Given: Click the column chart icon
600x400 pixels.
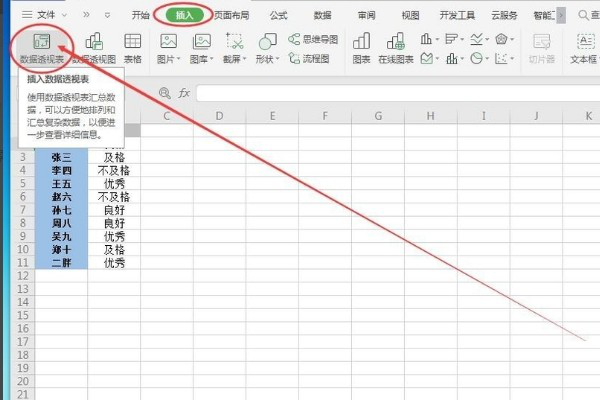Looking at the screenshot, I should 426,39.
